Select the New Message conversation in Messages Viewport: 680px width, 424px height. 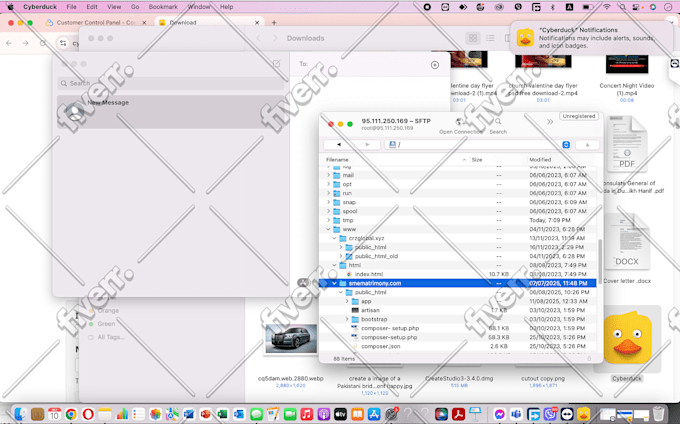[x=170, y=111]
